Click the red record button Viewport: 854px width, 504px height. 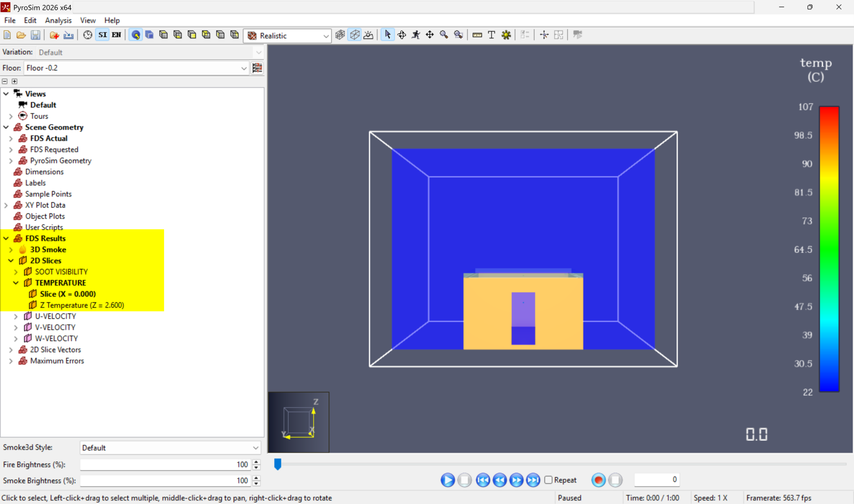tap(598, 480)
